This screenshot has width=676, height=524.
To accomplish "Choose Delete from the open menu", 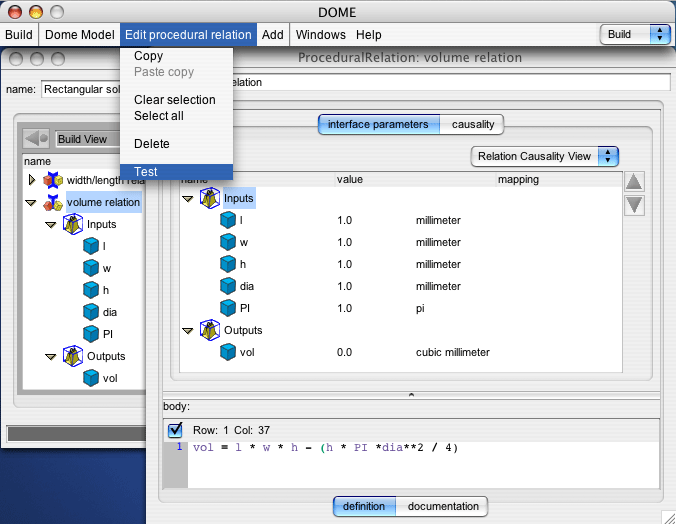I will [x=176, y=144].
